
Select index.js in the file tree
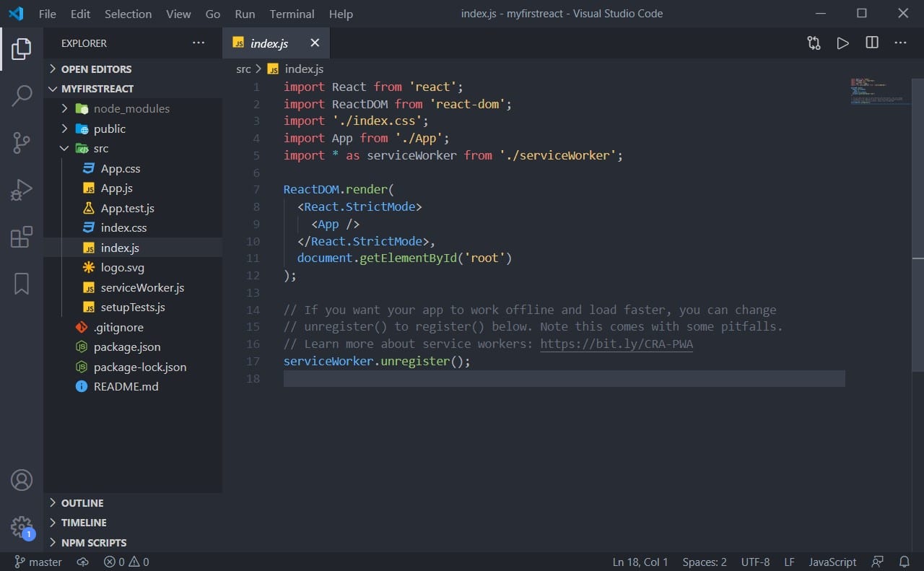133,248
